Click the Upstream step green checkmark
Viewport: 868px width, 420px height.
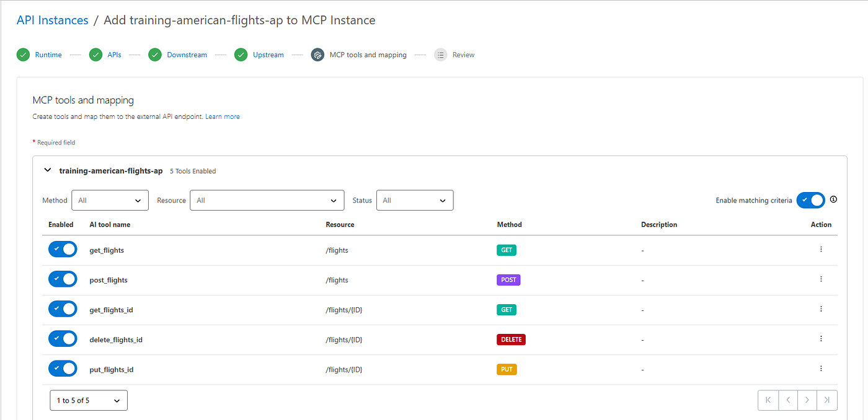point(241,55)
